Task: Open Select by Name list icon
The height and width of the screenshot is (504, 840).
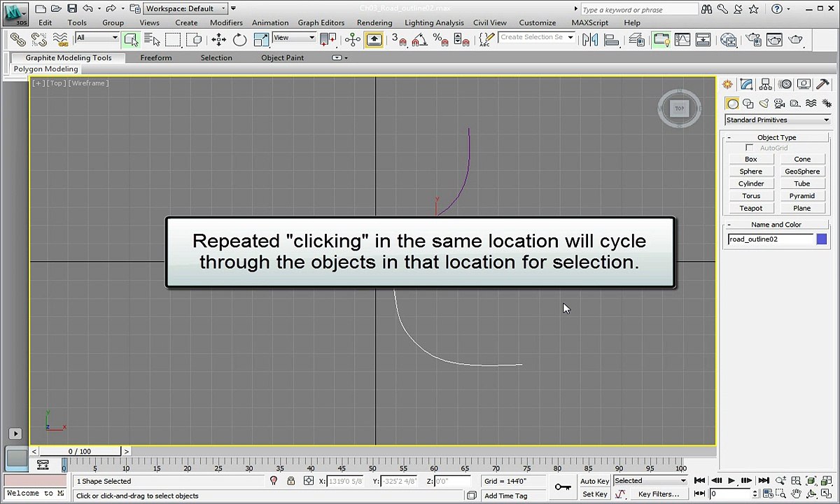Action: click(x=152, y=39)
